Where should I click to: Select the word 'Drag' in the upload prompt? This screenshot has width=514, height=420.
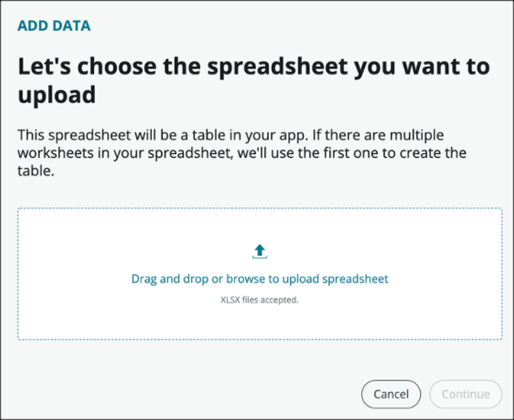[144, 279]
